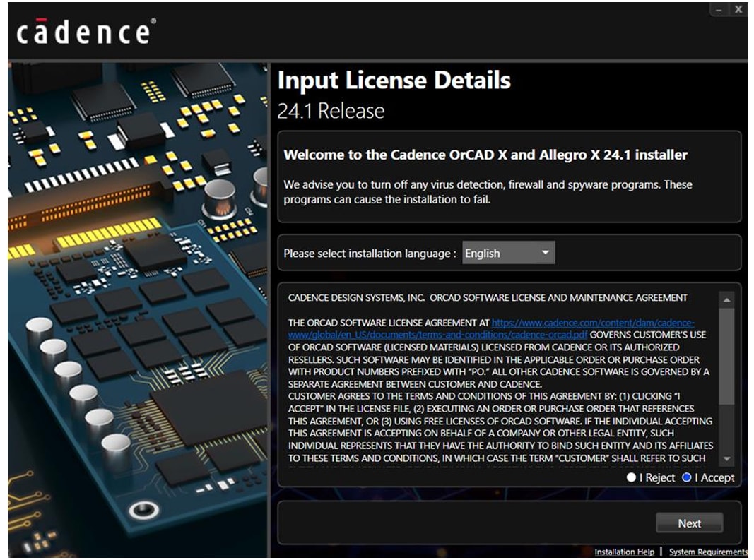Viewport: 754px width, 560px height.
Task: Click the circuit board image
Action: tap(138, 310)
